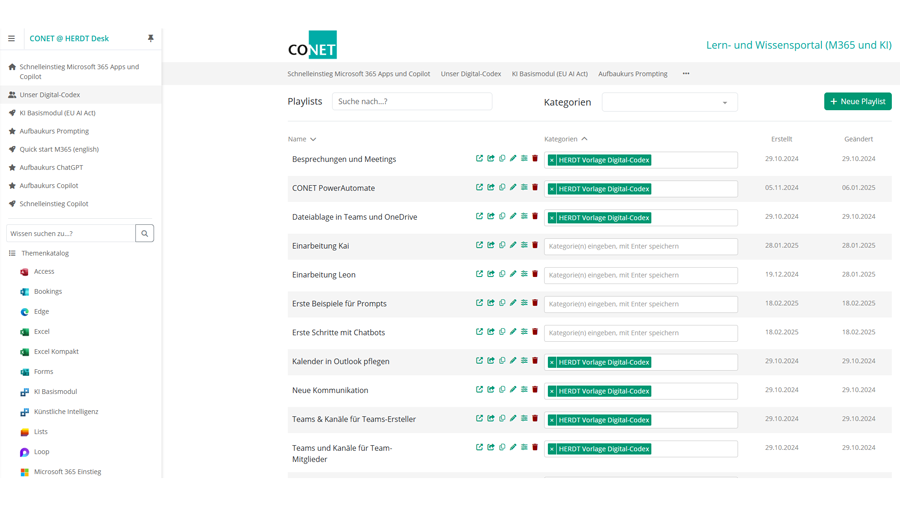Delete Teams und Kanäle für Team-Mitglieder playlist
This screenshot has width=900, height=506.
(535, 447)
